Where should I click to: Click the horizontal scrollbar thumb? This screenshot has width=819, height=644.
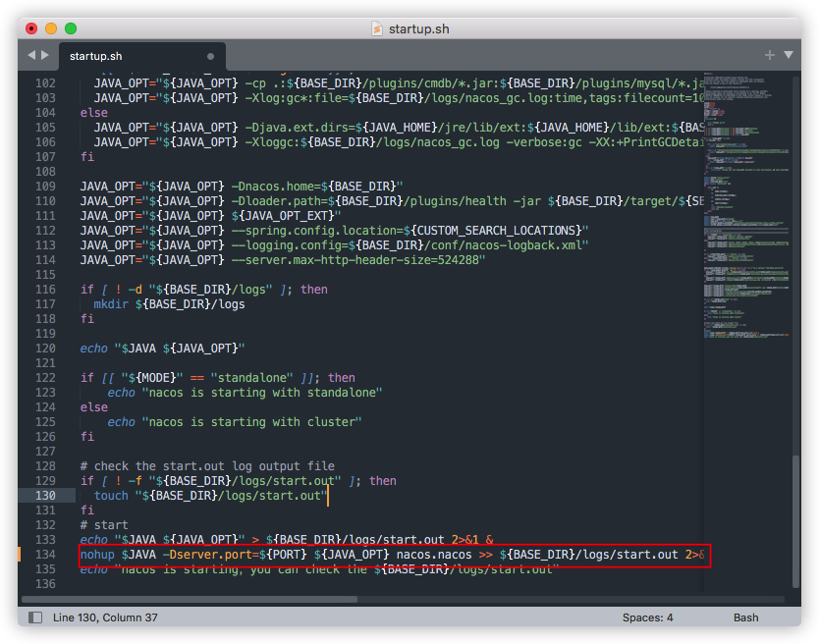pos(190,599)
